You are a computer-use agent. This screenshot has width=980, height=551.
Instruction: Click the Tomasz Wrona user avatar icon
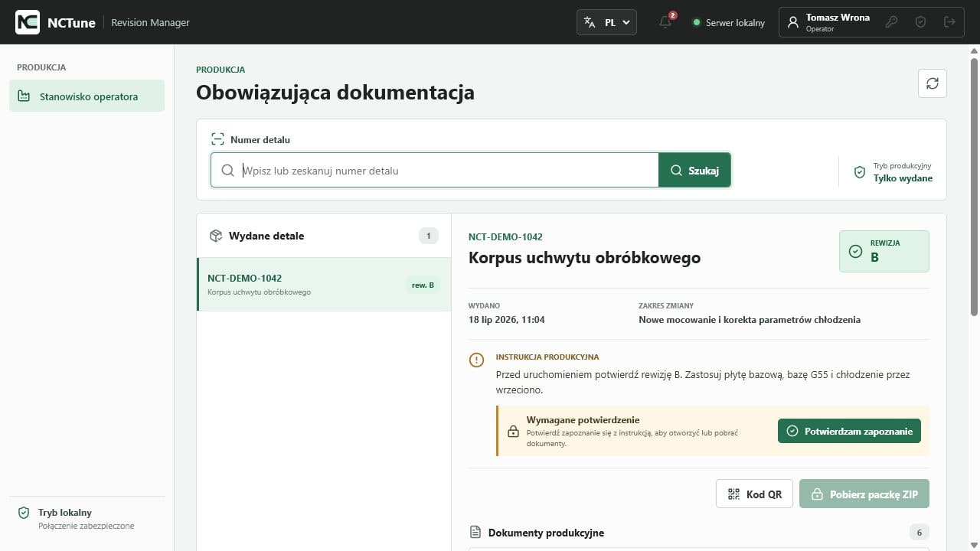(793, 22)
